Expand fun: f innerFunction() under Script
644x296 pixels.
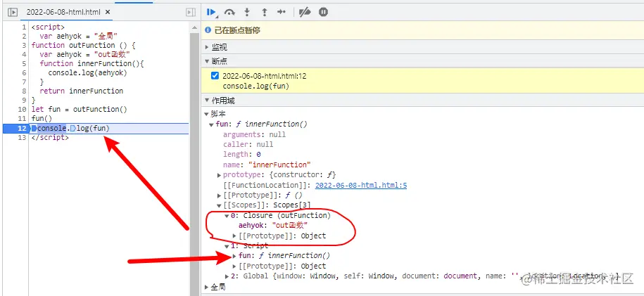coord(234,256)
